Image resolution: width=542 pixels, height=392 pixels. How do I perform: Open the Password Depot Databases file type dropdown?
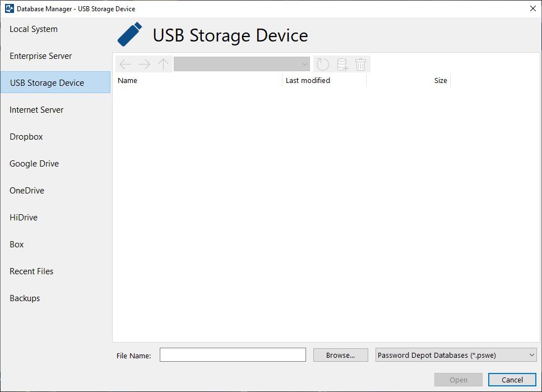click(x=456, y=355)
